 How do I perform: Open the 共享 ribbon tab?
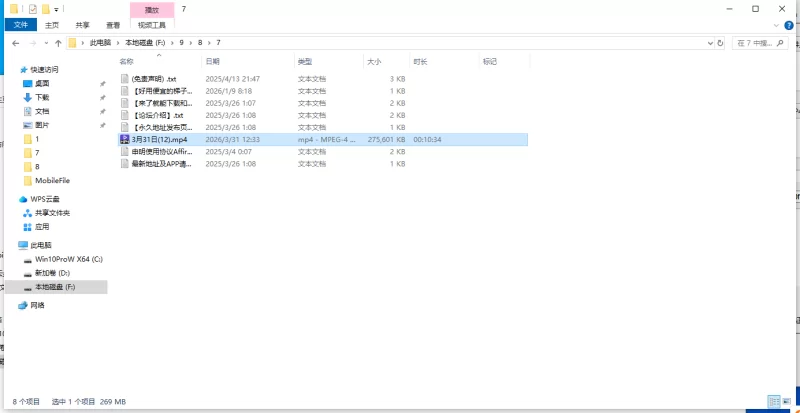click(x=82, y=25)
